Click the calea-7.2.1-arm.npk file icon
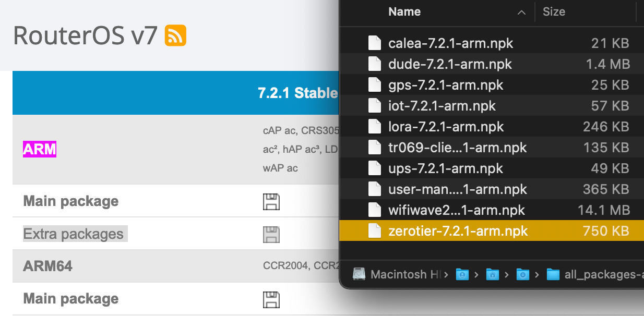The height and width of the screenshot is (316, 644). [x=374, y=43]
